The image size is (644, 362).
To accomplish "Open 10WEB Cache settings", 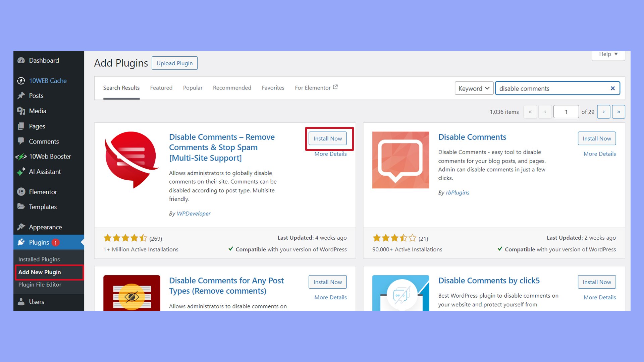I will tap(47, 80).
